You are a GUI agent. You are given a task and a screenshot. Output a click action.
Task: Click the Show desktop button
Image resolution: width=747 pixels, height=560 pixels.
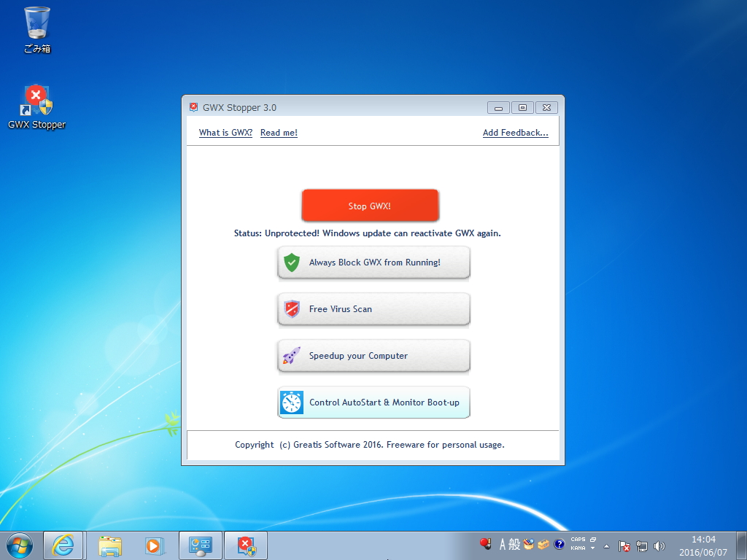[x=742, y=545]
